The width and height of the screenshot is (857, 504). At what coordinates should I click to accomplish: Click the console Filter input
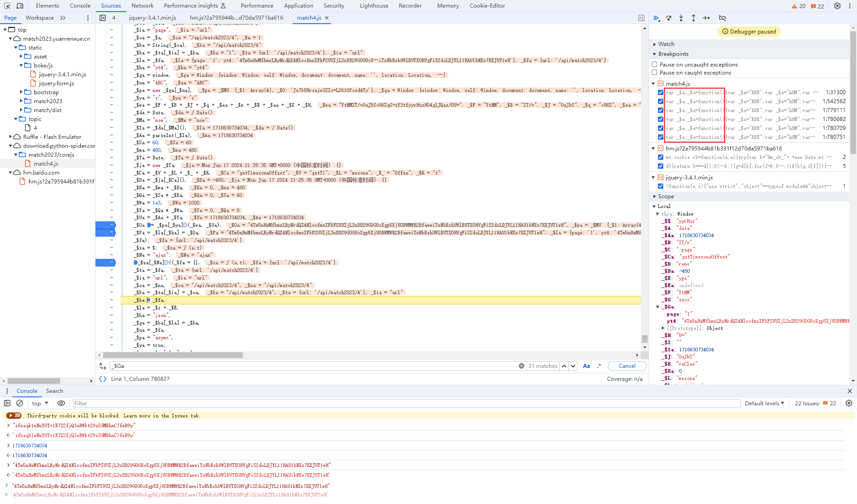(x=406, y=403)
